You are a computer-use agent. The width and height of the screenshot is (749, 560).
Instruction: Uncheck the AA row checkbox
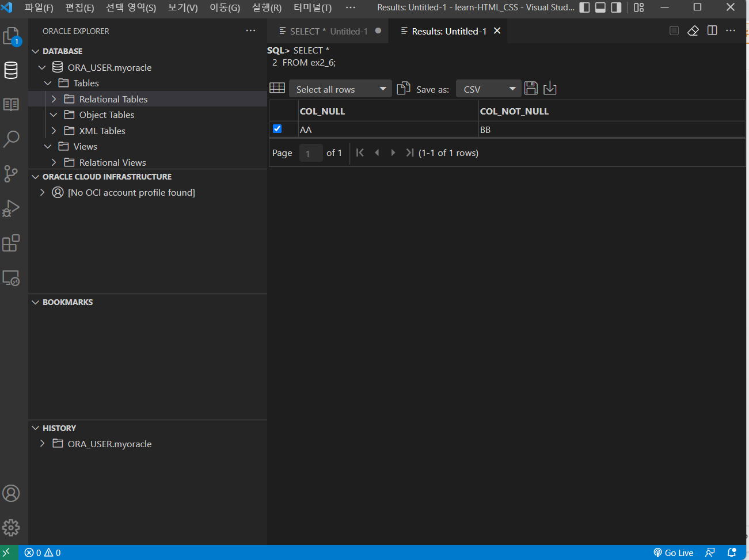pyautogui.click(x=277, y=129)
